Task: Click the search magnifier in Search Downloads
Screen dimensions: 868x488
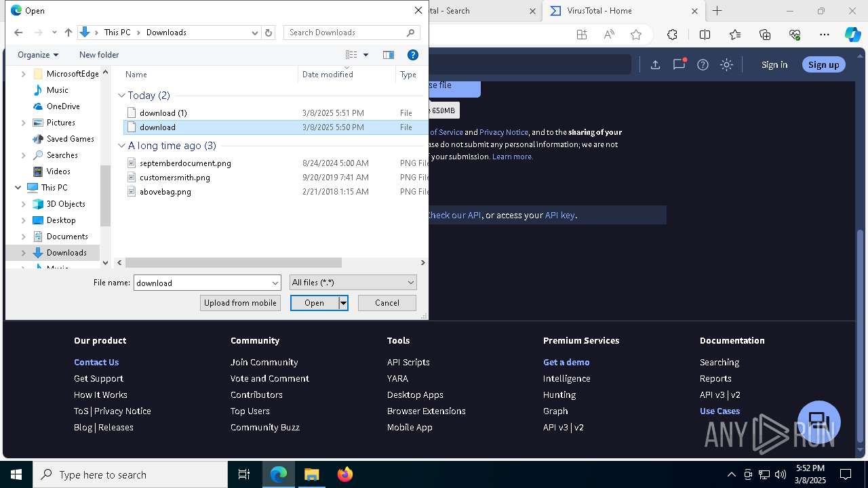Action: [x=410, y=33]
